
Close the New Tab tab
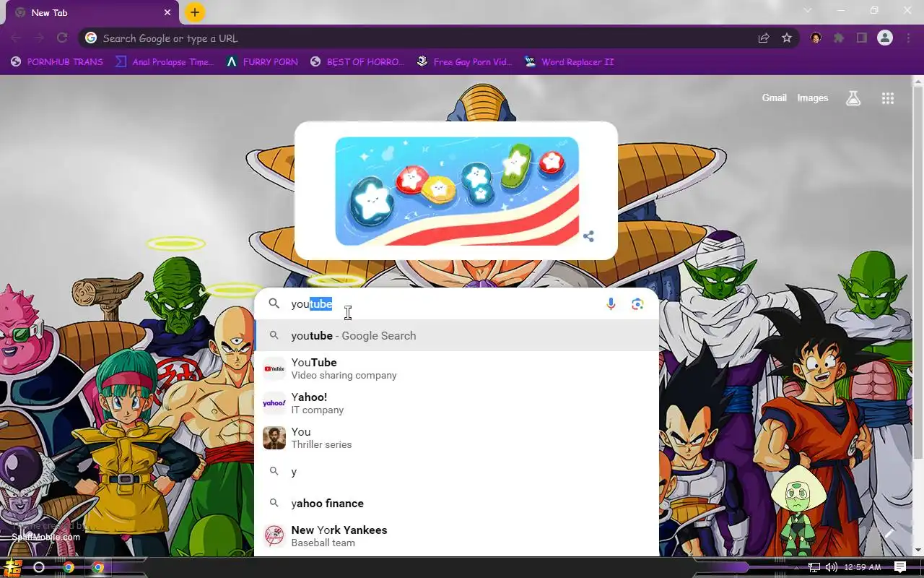coord(167,12)
